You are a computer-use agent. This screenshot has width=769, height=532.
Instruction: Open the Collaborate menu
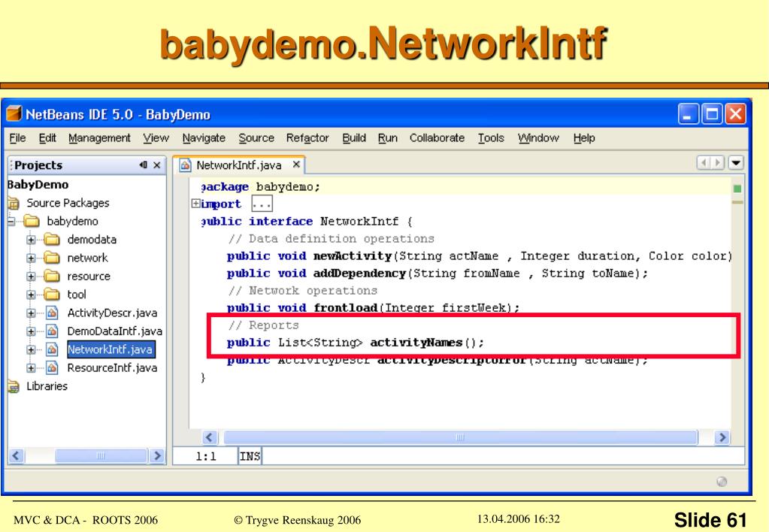(437, 138)
